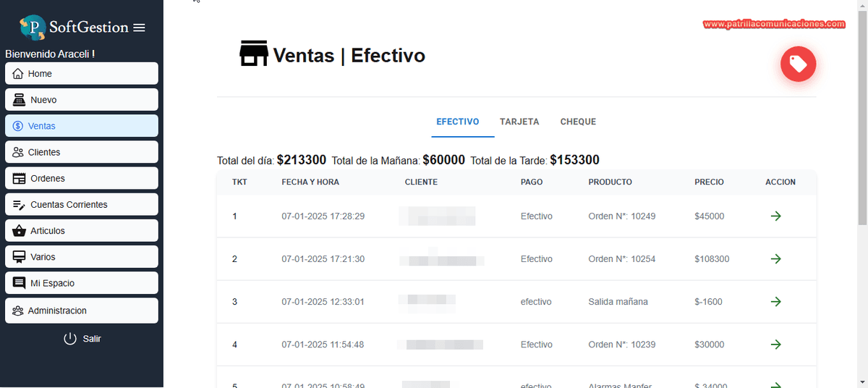The height and width of the screenshot is (388, 868).
Task: Open the Nuevo sidebar option
Action: 82,100
